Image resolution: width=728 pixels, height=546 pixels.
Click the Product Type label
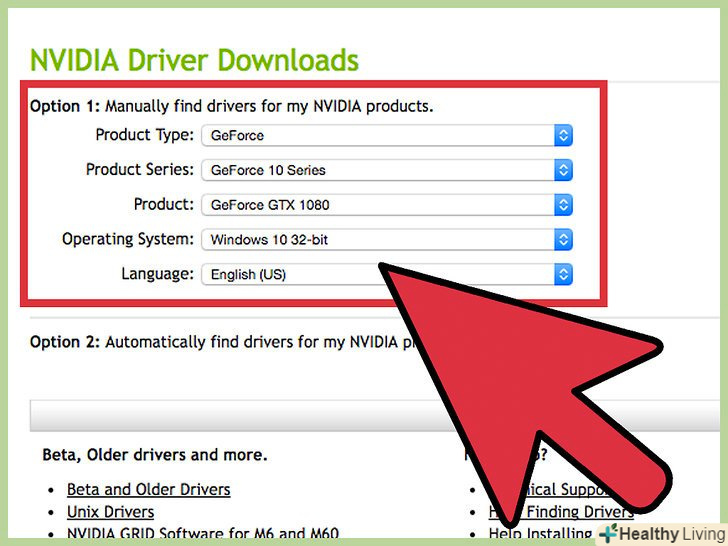pos(144,135)
